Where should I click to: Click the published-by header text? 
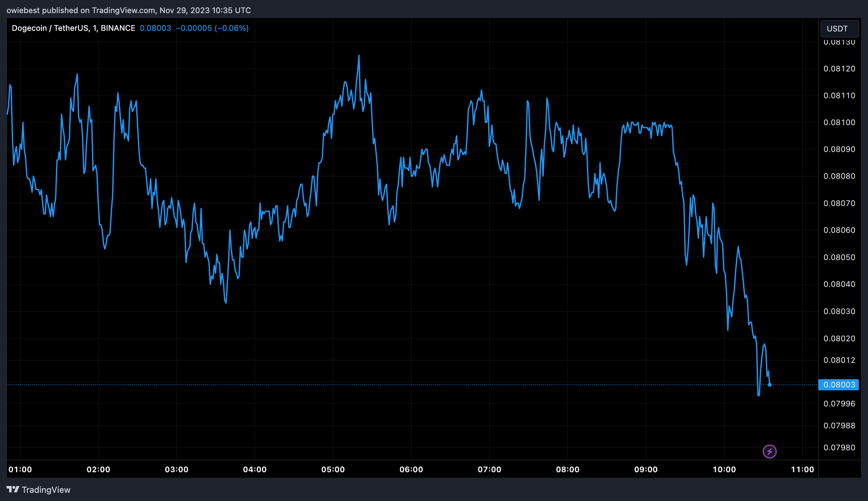(x=128, y=10)
